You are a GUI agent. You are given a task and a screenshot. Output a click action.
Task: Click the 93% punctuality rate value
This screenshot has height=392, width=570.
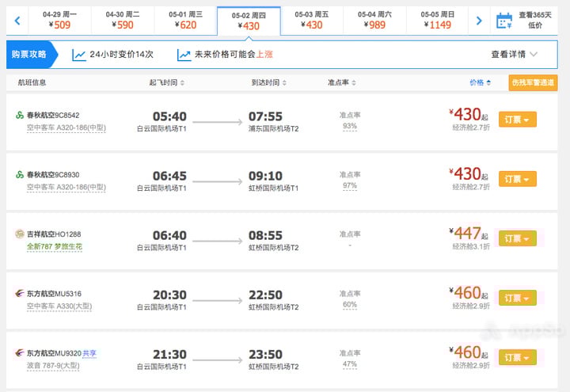tap(350, 126)
